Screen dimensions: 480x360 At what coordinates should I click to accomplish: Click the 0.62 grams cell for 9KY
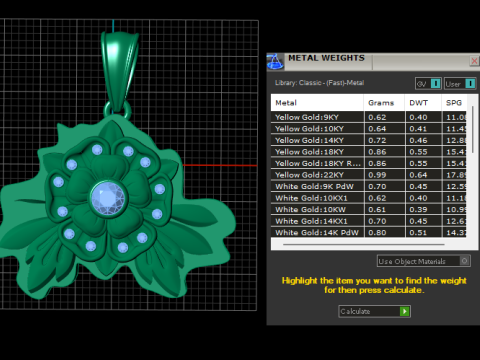[384, 117]
